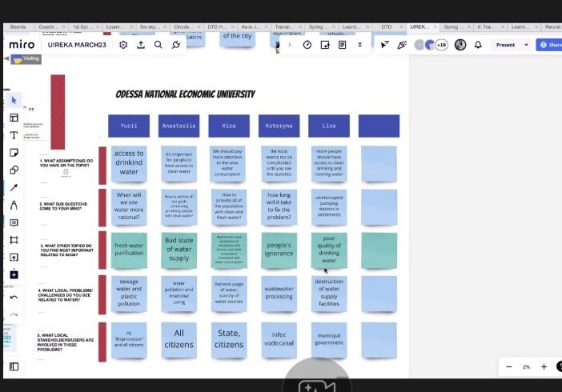Open the Templates tool

[x=14, y=118]
